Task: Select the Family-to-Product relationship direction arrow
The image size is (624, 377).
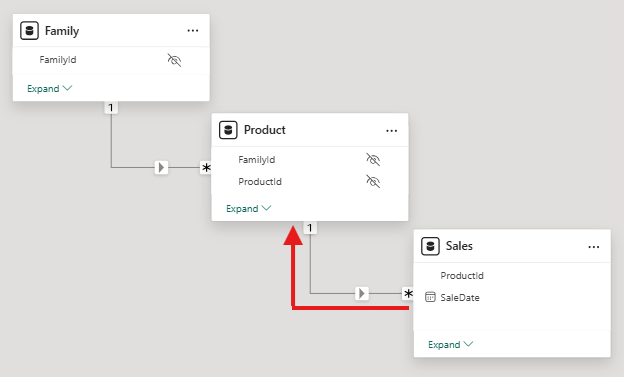Action: point(161,167)
